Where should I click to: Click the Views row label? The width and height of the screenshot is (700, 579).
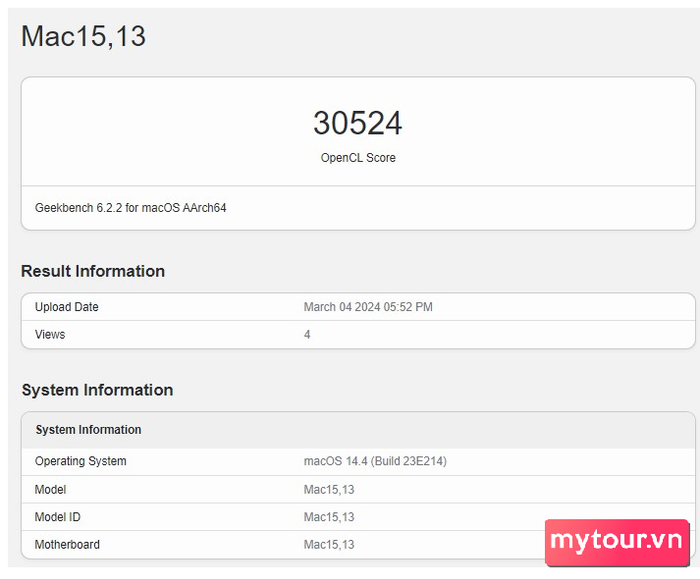(50, 334)
